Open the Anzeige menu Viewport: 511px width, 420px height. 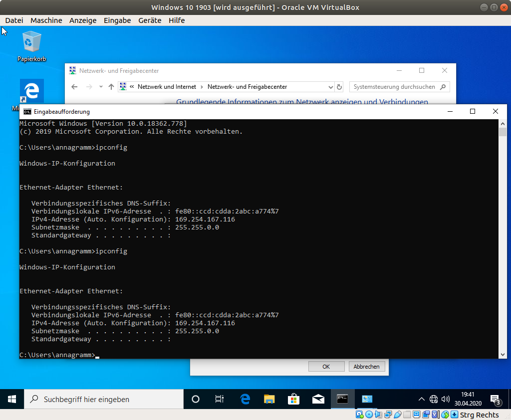click(83, 20)
